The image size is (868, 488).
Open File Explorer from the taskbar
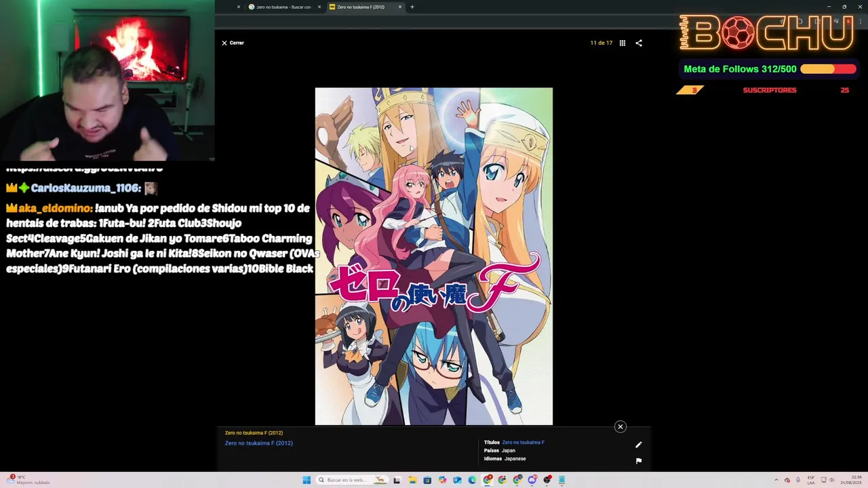click(412, 481)
